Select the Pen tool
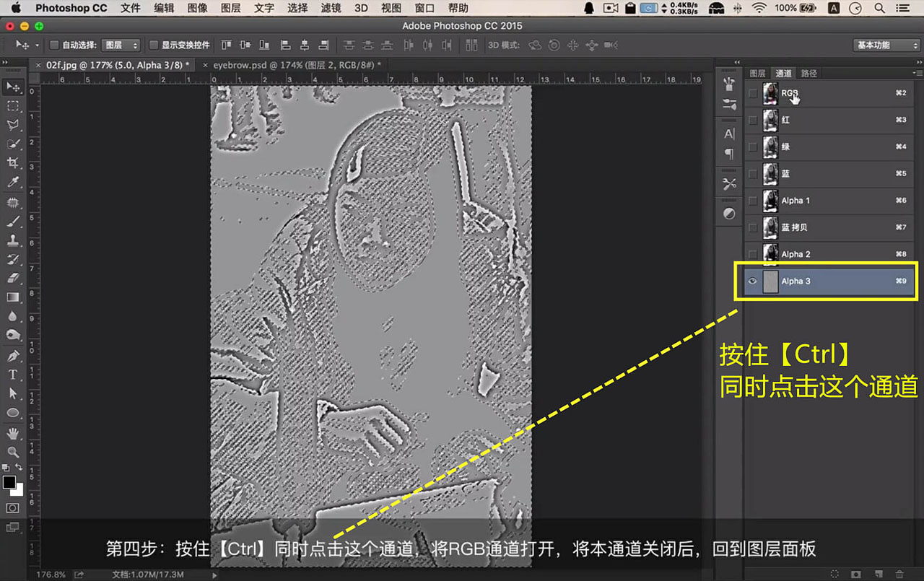 pos(12,356)
